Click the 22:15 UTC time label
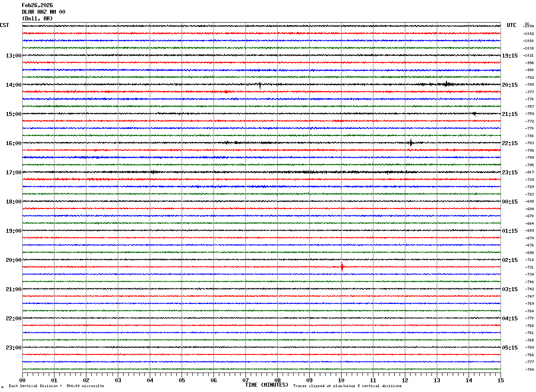 tap(510, 143)
